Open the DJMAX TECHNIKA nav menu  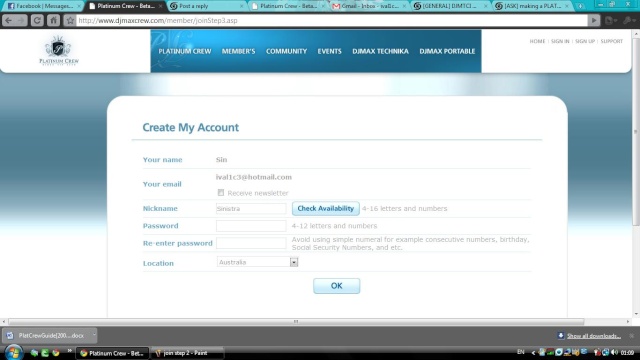(x=380, y=51)
